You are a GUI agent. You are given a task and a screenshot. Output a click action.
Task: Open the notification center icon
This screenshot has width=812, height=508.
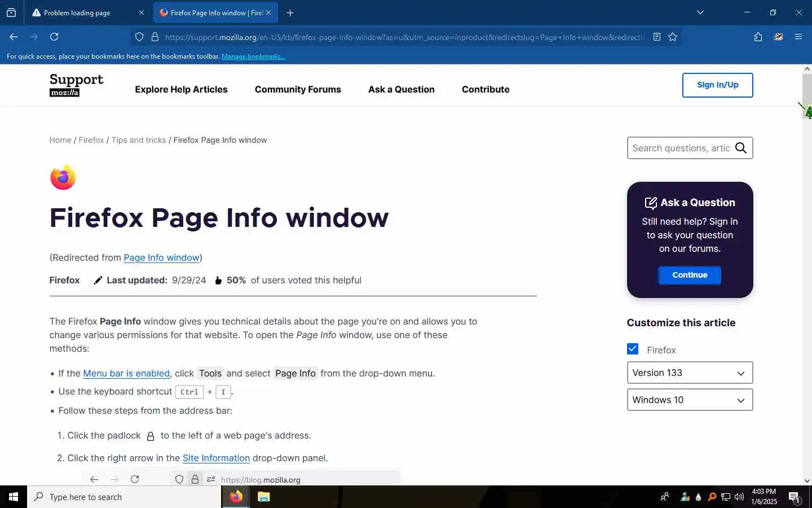coord(794,497)
